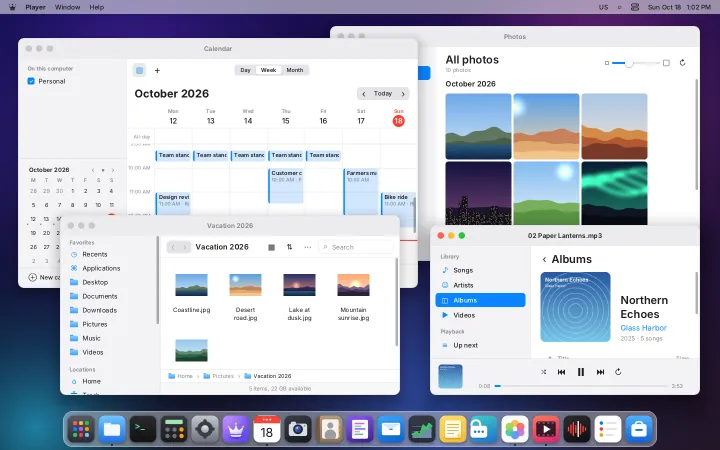The image size is (720, 450).
Task: Change file view mode icon
Action: click(x=271, y=248)
